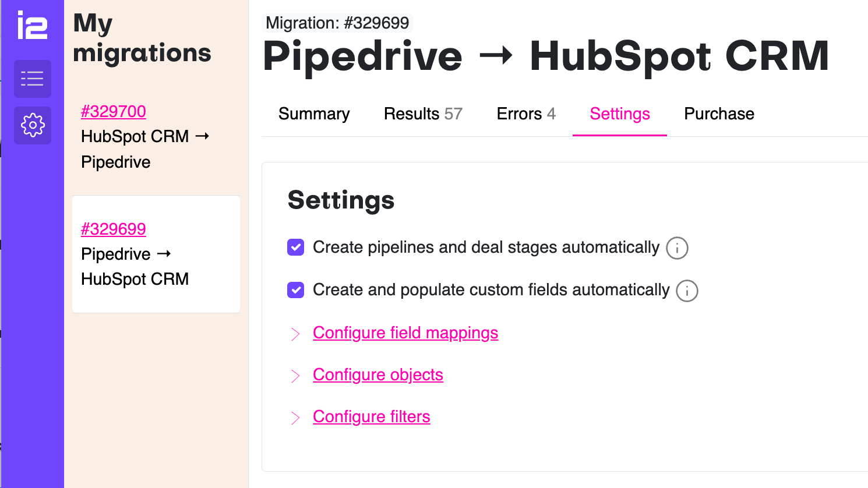Open the Results 57 tab
The width and height of the screenshot is (868, 488).
coord(423,114)
